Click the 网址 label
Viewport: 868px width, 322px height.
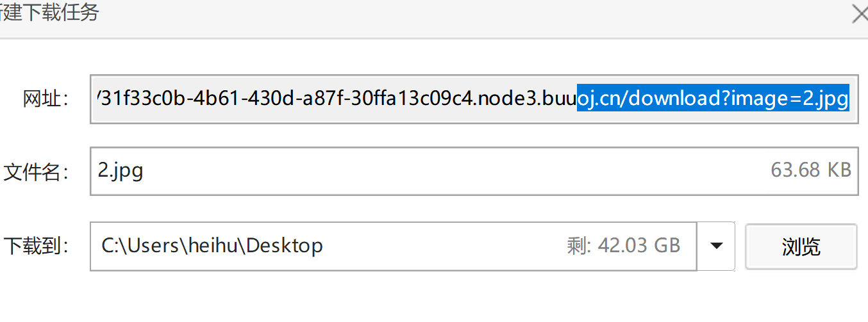45,99
